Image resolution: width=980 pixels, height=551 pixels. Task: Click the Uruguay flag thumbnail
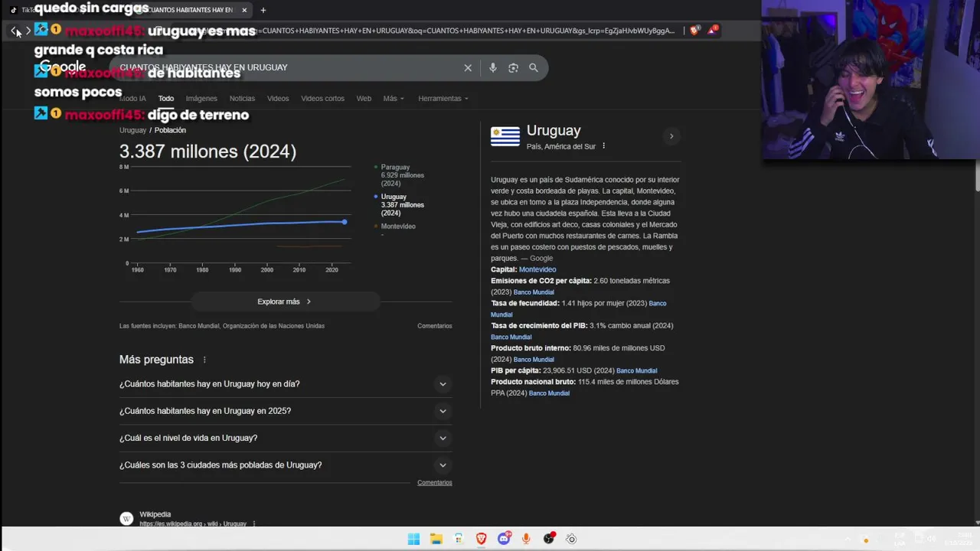[x=505, y=137]
